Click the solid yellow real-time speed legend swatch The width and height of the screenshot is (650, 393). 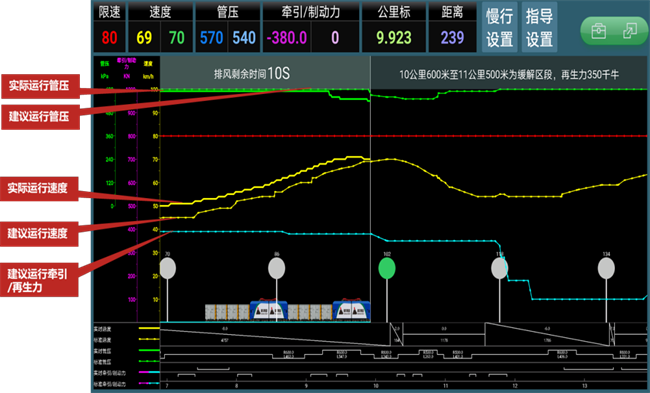[x=149, y=328]
